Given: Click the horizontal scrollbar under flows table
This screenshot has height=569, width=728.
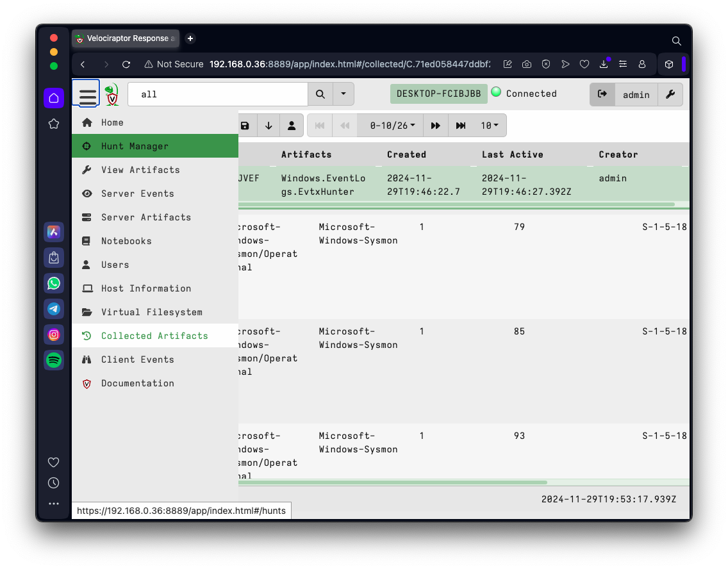Looking at the screenshot, I should click(456, 204).
